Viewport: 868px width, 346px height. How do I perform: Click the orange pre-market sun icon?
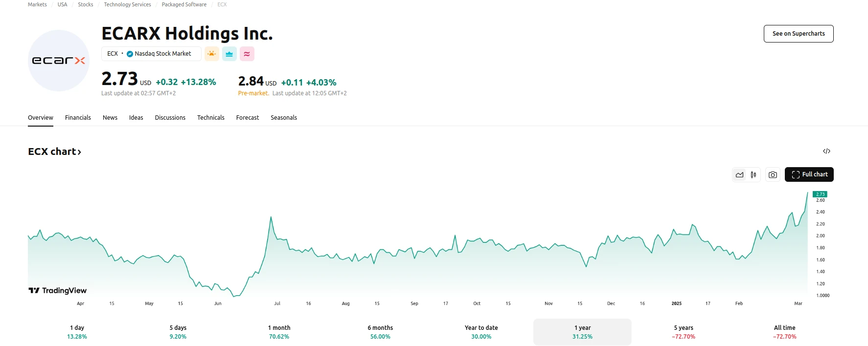[211, 54]
